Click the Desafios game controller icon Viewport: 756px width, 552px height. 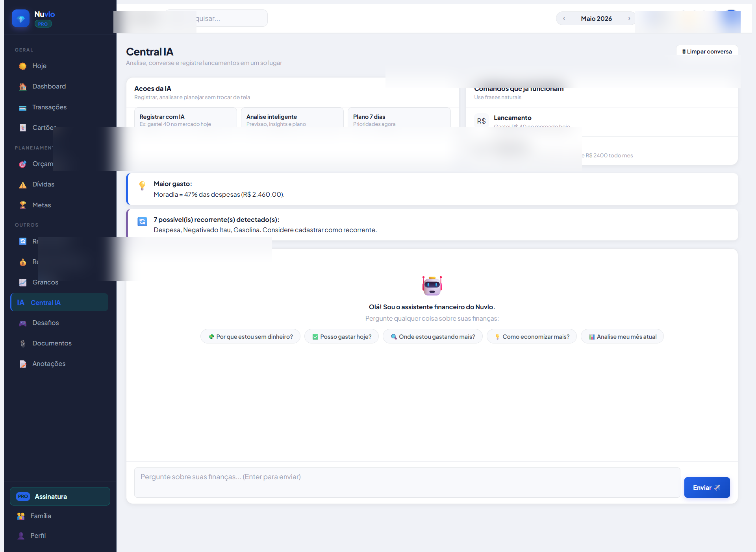coord(23,323)
